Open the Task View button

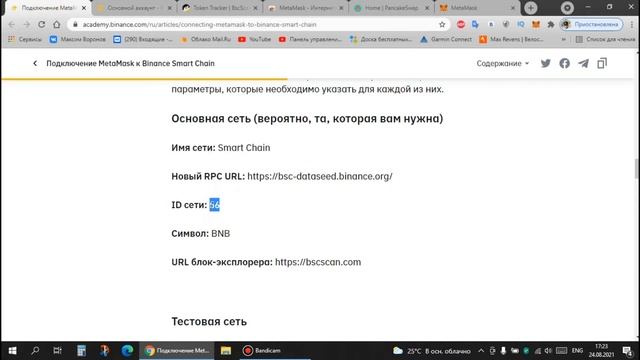[x=58, y=350]
